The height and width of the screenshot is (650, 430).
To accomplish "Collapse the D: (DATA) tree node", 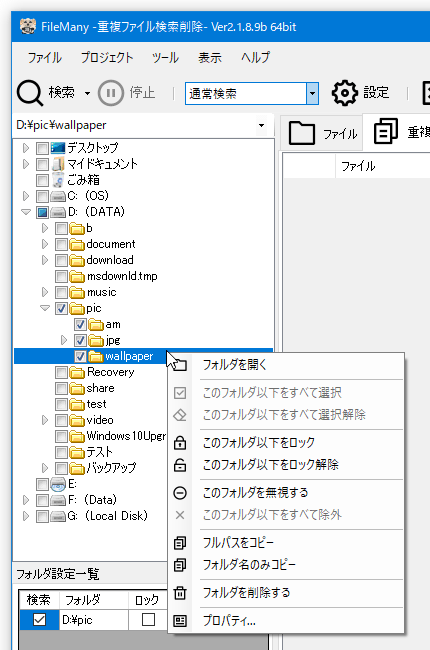I will (26, 212).
